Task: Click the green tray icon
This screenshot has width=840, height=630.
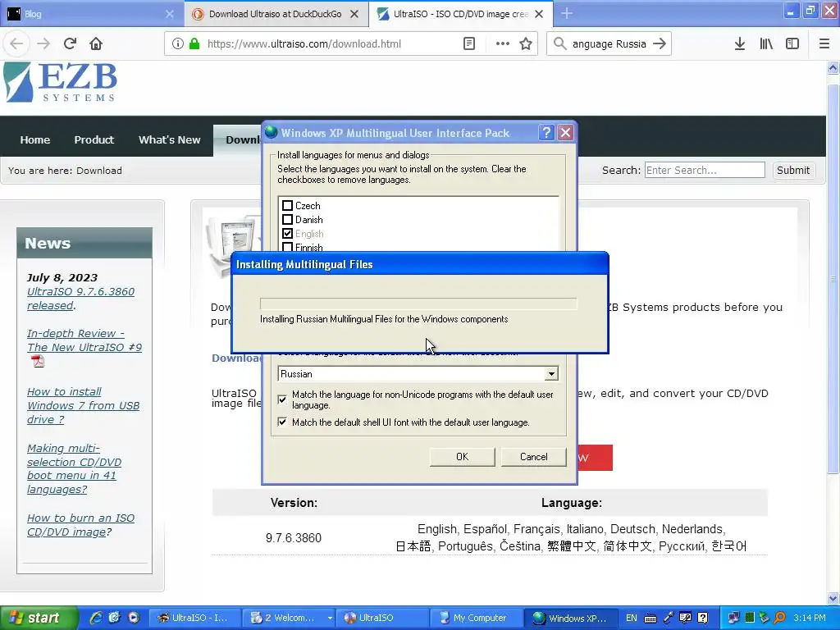Action: [750, 618]
